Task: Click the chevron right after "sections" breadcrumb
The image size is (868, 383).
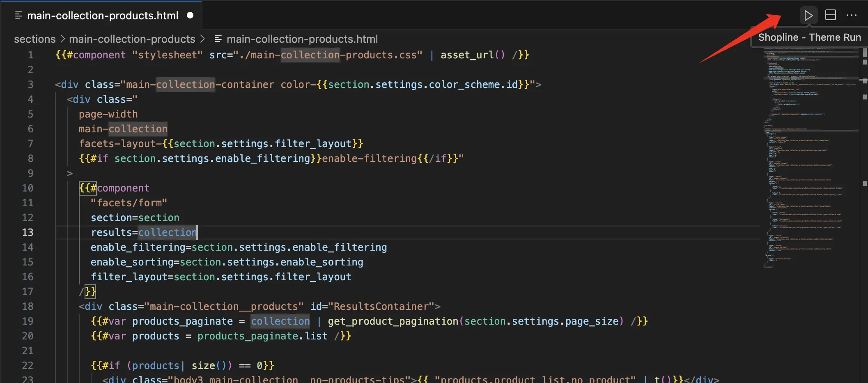Action: [62, 39]
